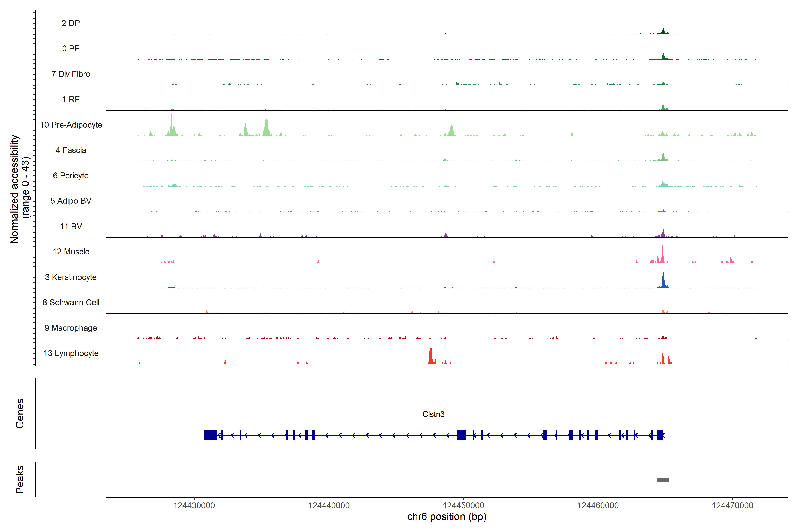
Task: Click the Peaks panel label
Action: 20,479
